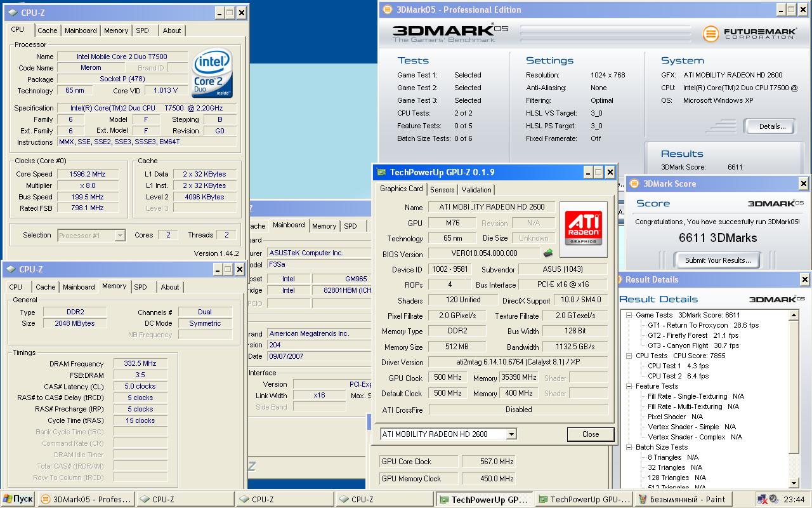The width and height of the screenshot is (812, 508).
Task: Collapse the Feature Tests node
Action: click(629, 386)
